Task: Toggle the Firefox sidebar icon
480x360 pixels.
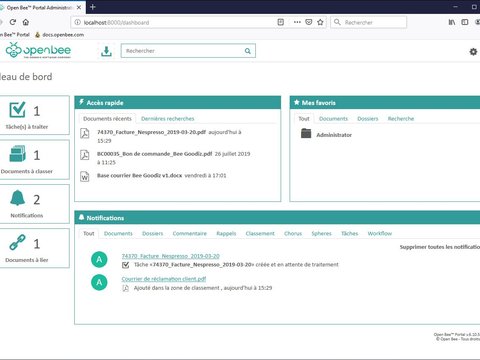Action: (465, 22)
